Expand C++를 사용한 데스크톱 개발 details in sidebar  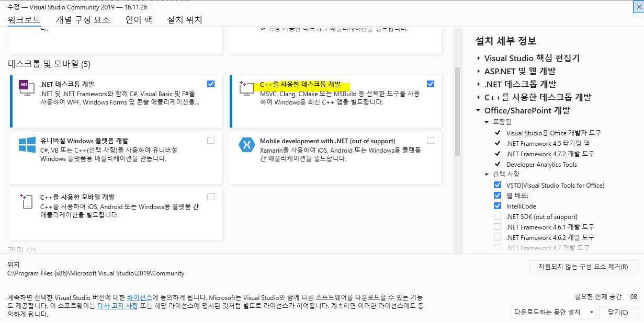[x=479, y=97]
